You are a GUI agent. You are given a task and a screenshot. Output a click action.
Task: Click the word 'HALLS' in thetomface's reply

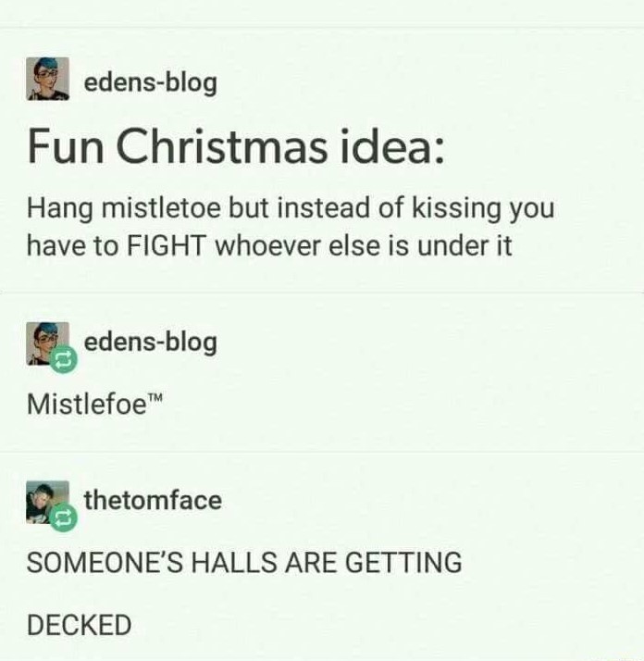(x=235, y=562)
